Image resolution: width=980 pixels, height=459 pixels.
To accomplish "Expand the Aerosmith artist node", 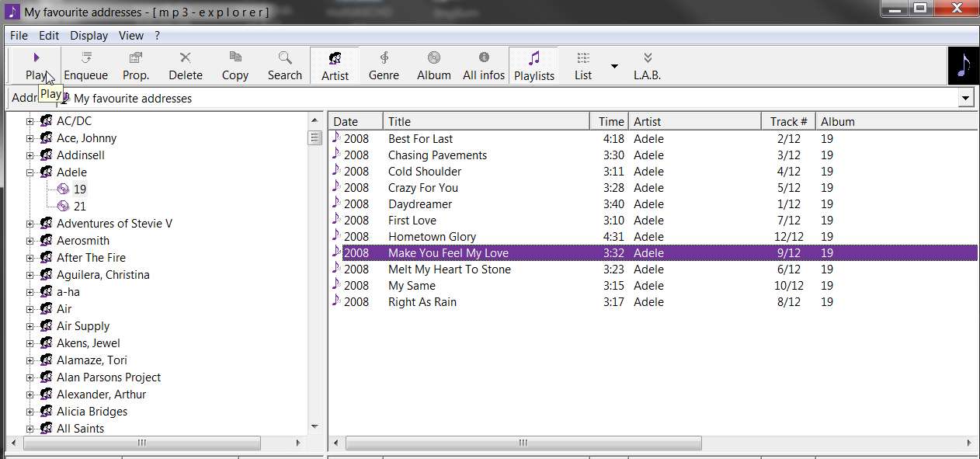I will pos(30,241).
